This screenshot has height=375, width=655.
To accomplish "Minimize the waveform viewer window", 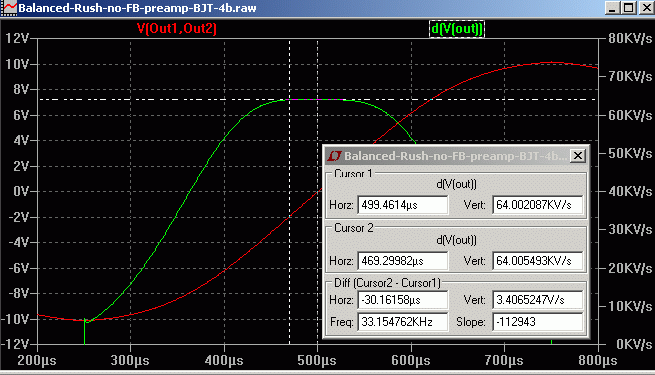I will (612, 8).
